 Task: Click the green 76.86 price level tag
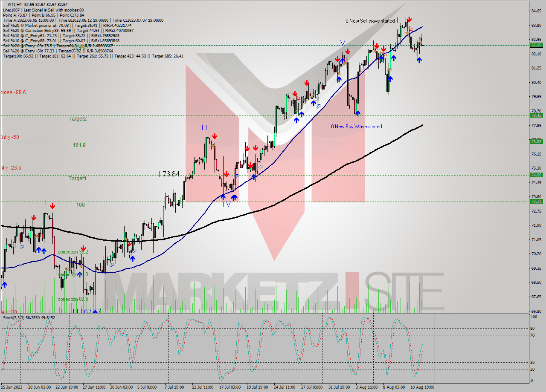tap(536, 141)
